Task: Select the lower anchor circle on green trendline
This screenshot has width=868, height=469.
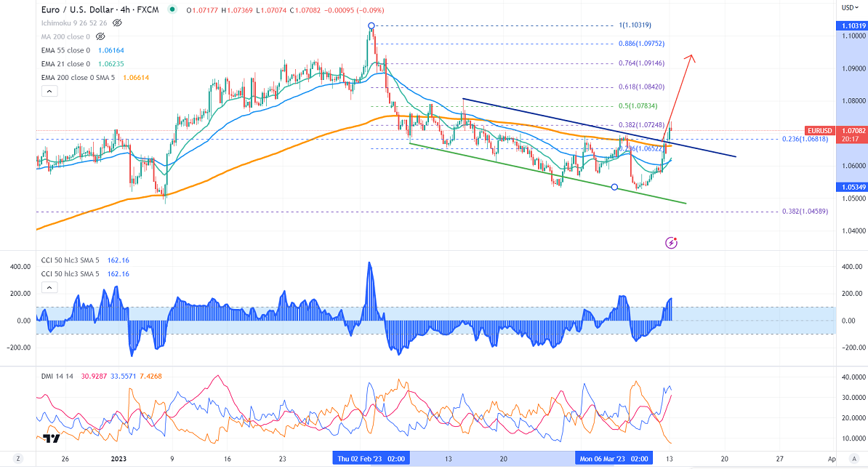Action: (615, 188)
